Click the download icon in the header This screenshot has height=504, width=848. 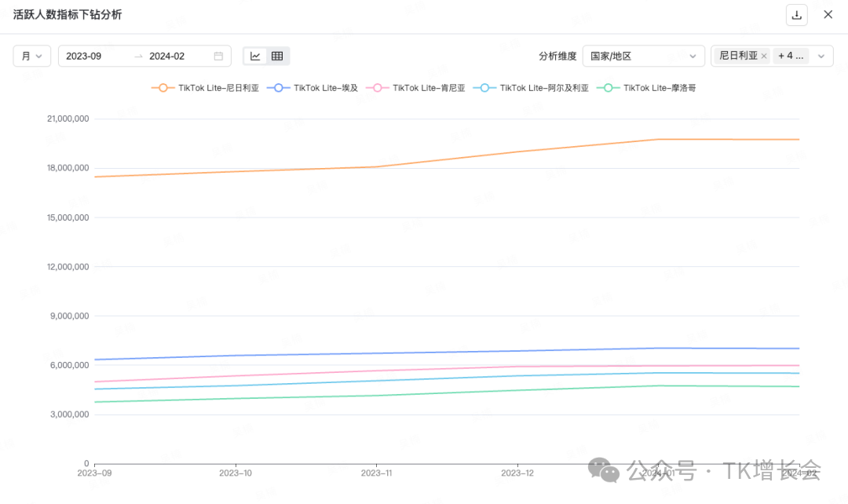pos(796,15)
